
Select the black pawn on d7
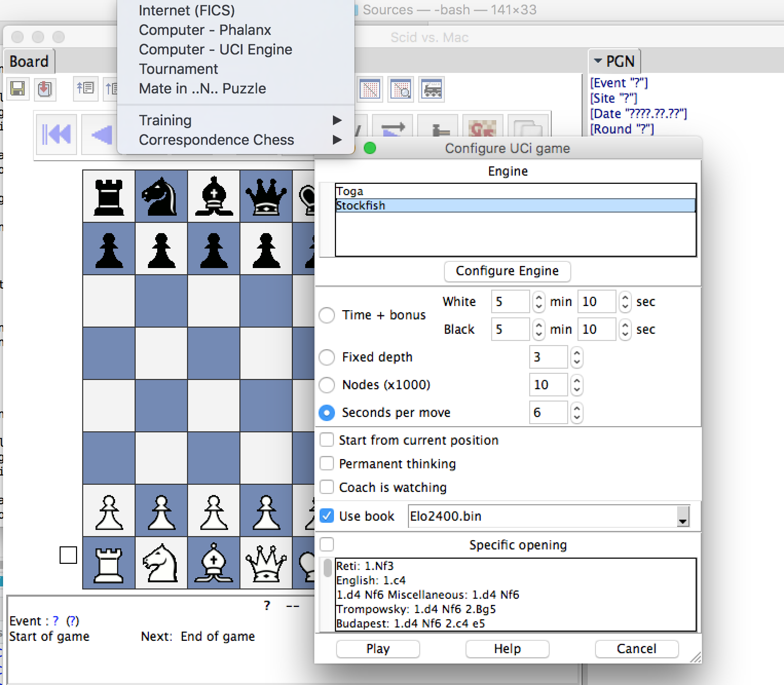pos(266,249)
